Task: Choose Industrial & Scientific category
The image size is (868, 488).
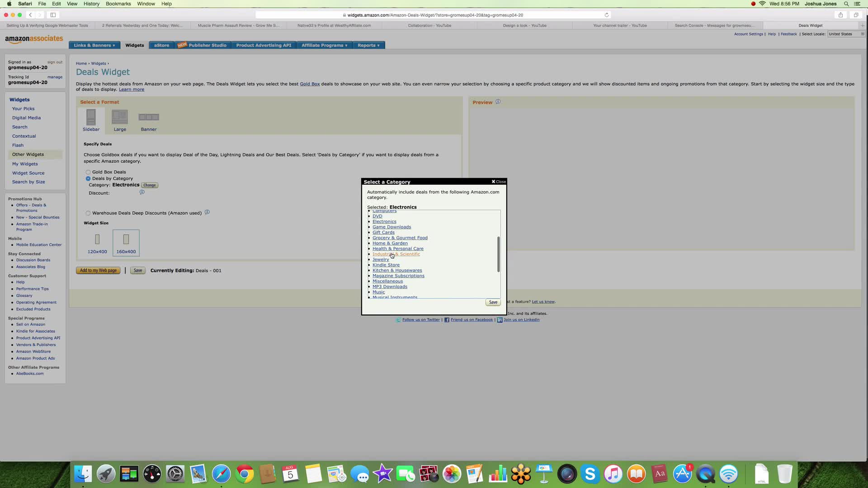Action: pos(396,254)
